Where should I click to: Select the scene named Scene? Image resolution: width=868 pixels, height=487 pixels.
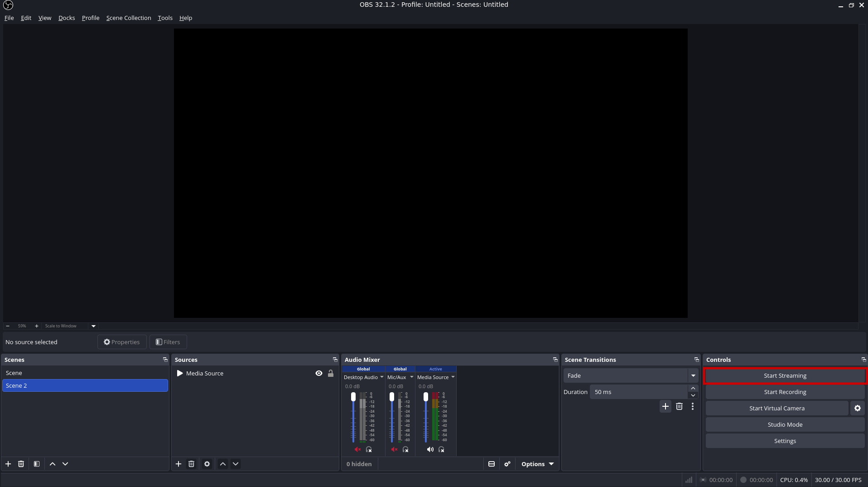click(85, 373)
